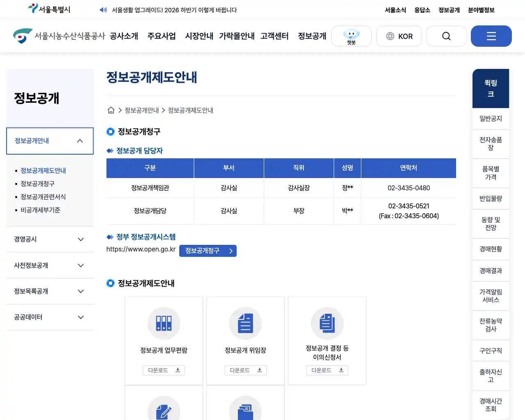This screenshot has width=525, height=420.
Task: Expand the 공공데이터 sidebar menu
Action: pyautogui.click(x=50, y=317)
